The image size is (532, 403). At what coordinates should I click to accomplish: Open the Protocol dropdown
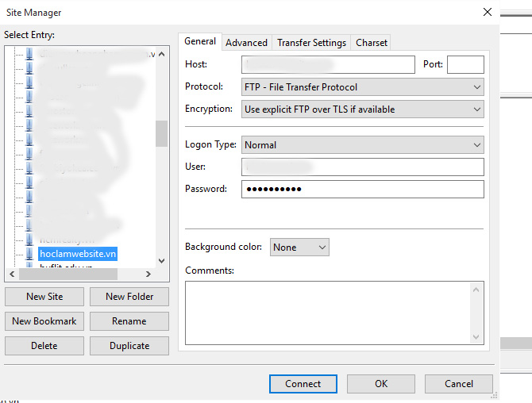click(362, 87)
